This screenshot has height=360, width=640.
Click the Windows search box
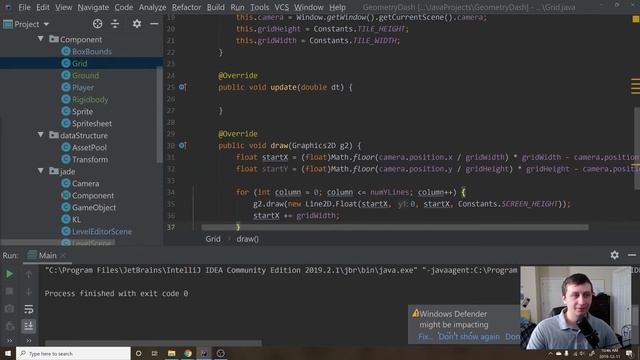tap(73, 353)
